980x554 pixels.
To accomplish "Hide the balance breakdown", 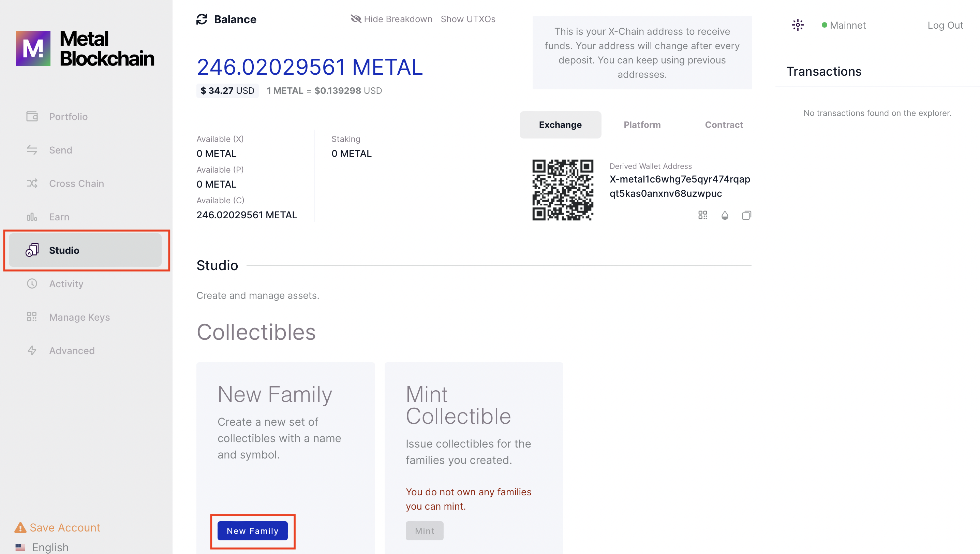I will point(391,19).
